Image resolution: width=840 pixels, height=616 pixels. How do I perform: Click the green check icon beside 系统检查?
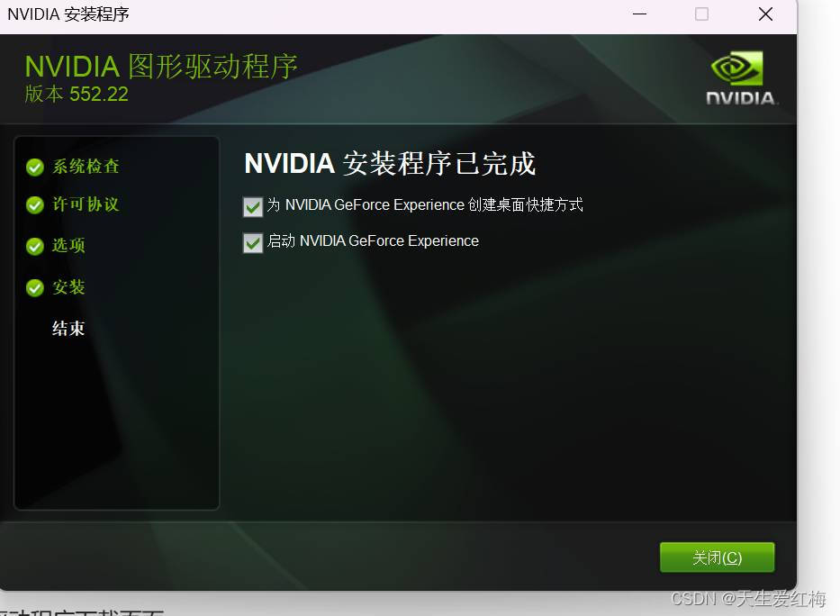35,168
